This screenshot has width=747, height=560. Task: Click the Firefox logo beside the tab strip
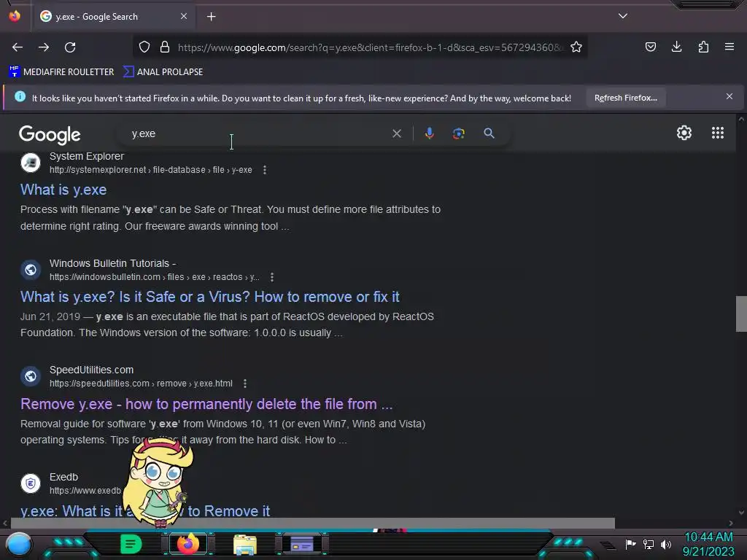pyautogui.click(x=15, y=16)
